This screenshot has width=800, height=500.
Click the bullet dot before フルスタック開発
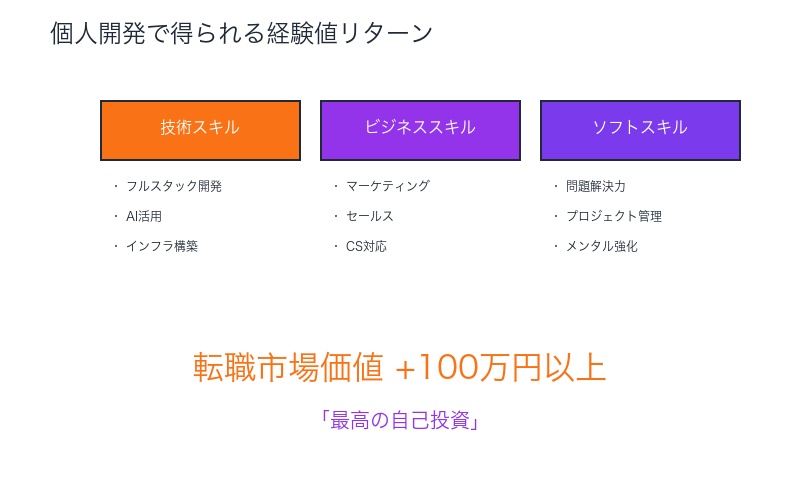point(116,186)
